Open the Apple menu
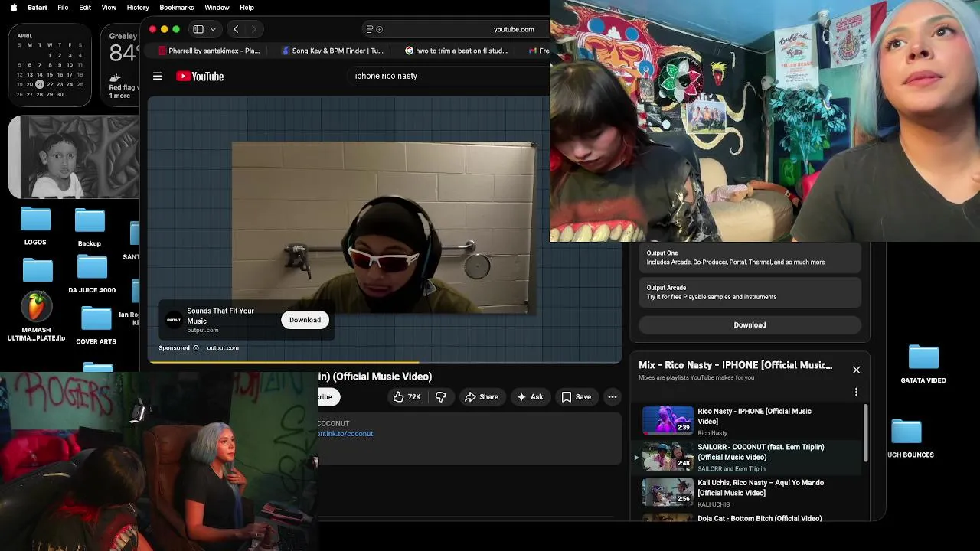 coord(13,8)
